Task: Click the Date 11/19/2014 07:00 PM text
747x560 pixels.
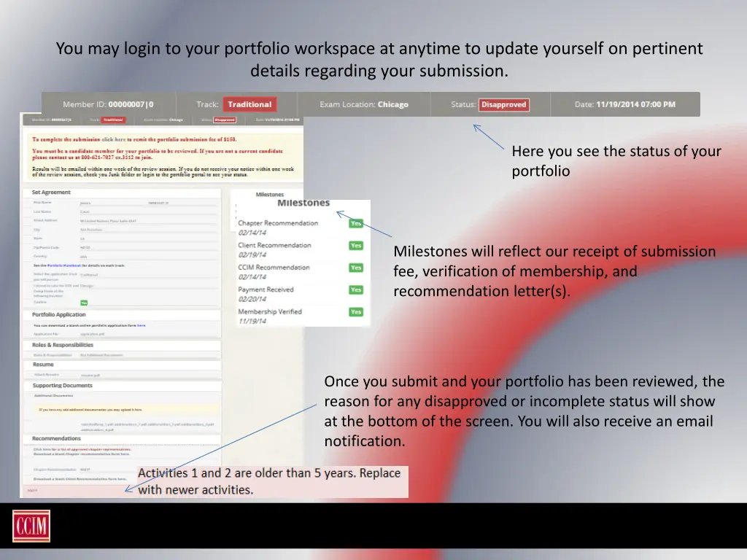Action: (625, 104)
